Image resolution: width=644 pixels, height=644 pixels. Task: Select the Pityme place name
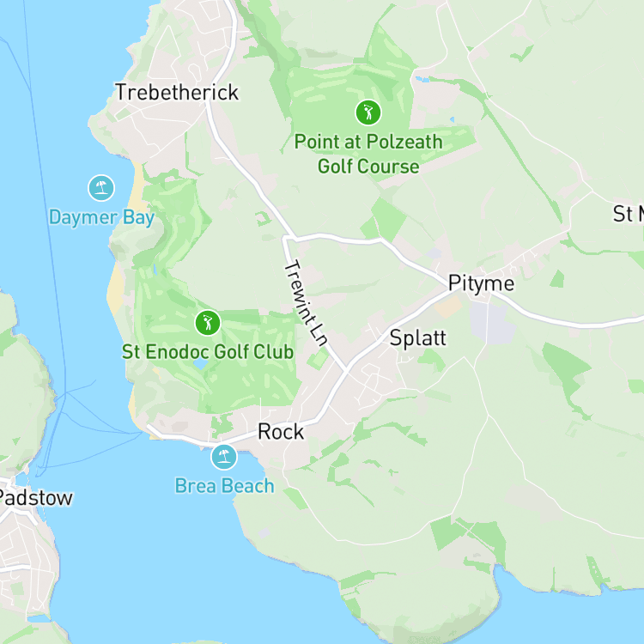tap(481, 283)
